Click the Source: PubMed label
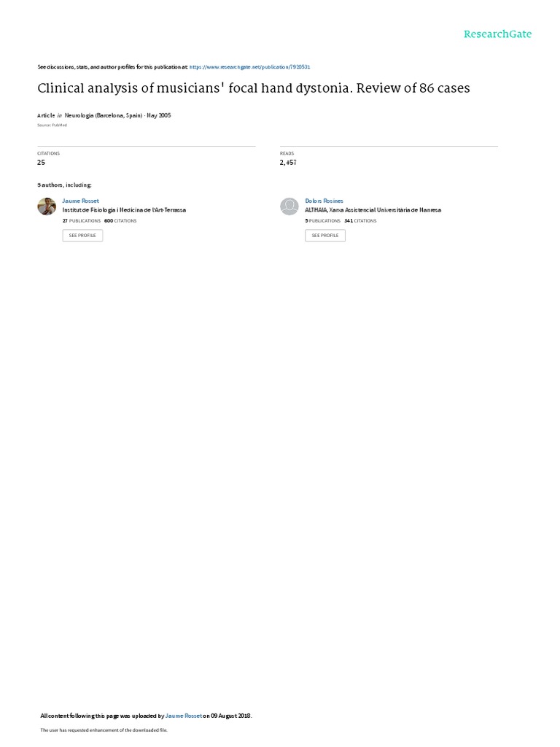The width and height of the screenshot is (560, 747). pos(52,125)
